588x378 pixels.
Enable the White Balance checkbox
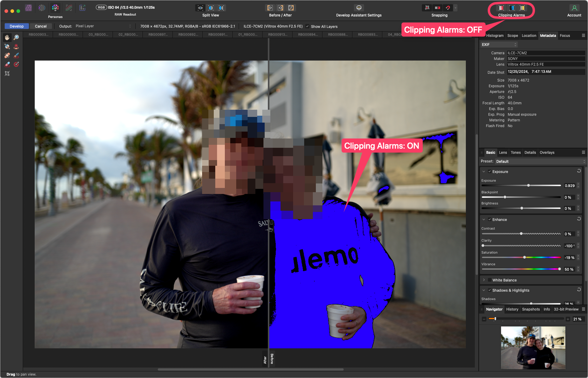(x=490, y=280)
